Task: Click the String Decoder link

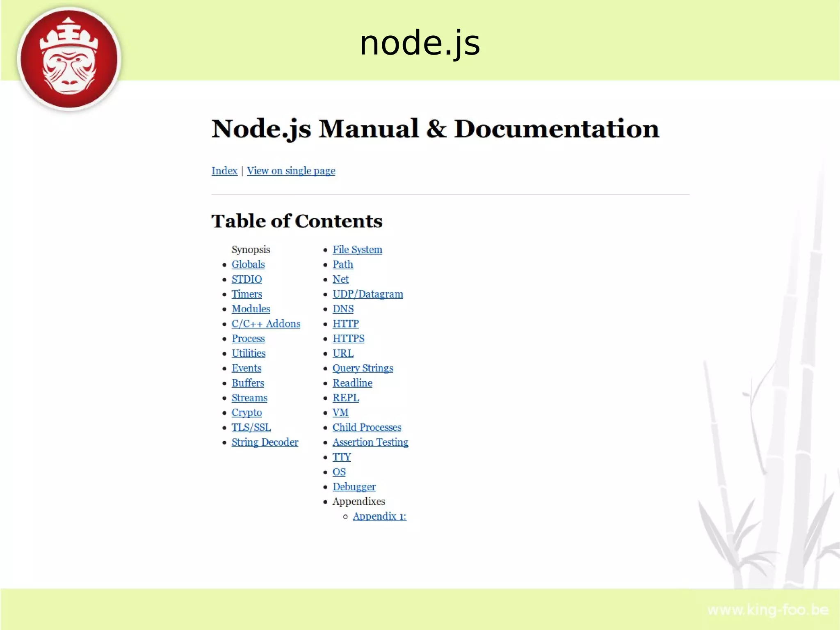Action: [x=265, y=442]
